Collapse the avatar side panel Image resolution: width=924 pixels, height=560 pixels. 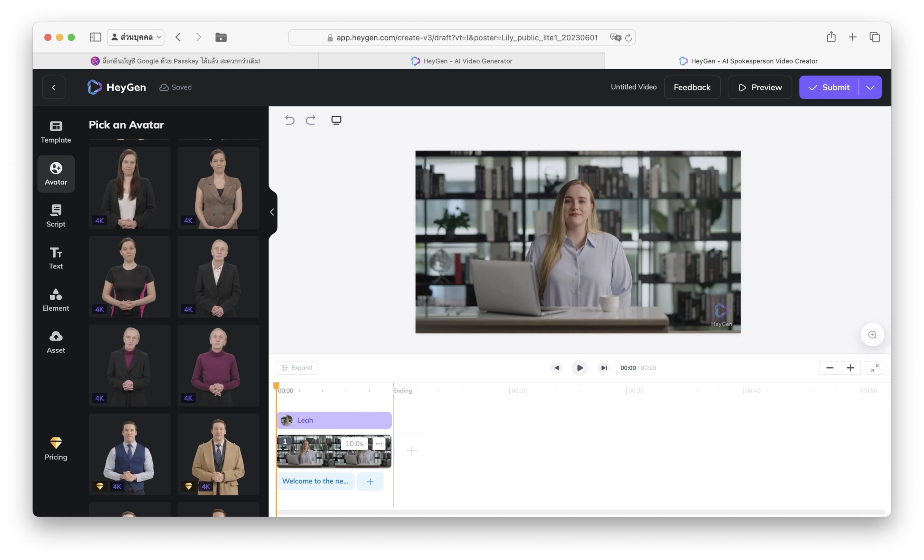point(272,212)
